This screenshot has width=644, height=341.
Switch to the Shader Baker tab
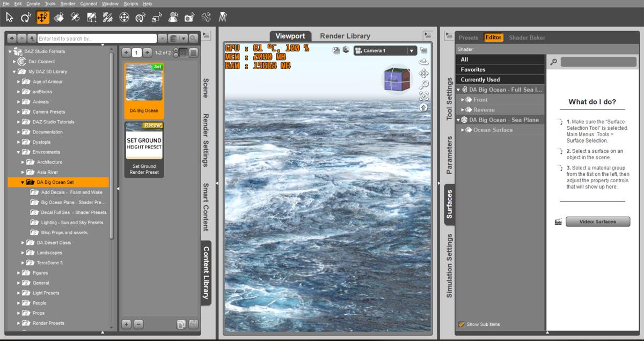point(527,38)
